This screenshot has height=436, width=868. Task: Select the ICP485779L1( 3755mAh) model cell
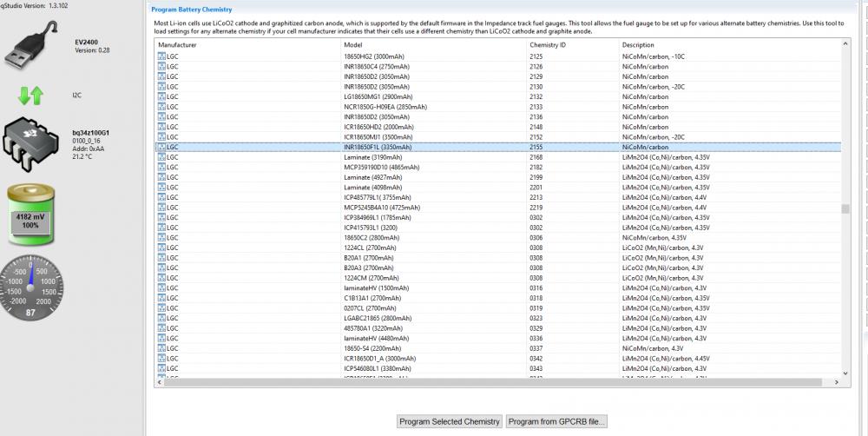[377, 197]
